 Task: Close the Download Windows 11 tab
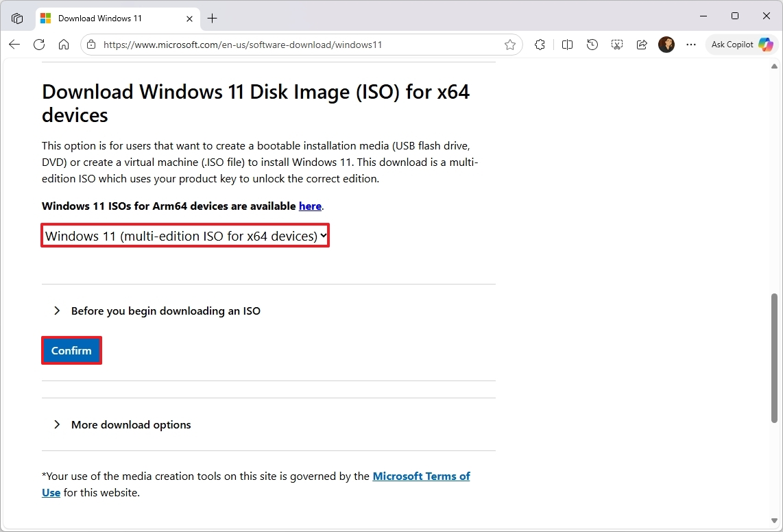click(189, 19)
